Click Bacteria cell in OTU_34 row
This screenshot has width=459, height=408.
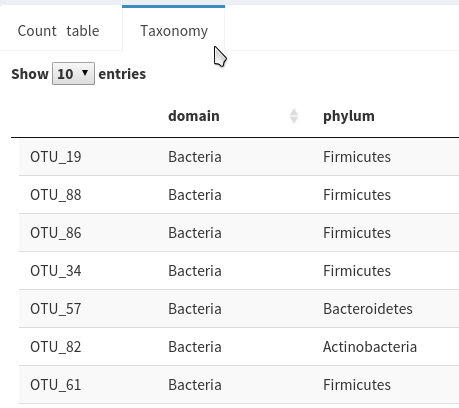pyautogui.click(x=195, y=271)
